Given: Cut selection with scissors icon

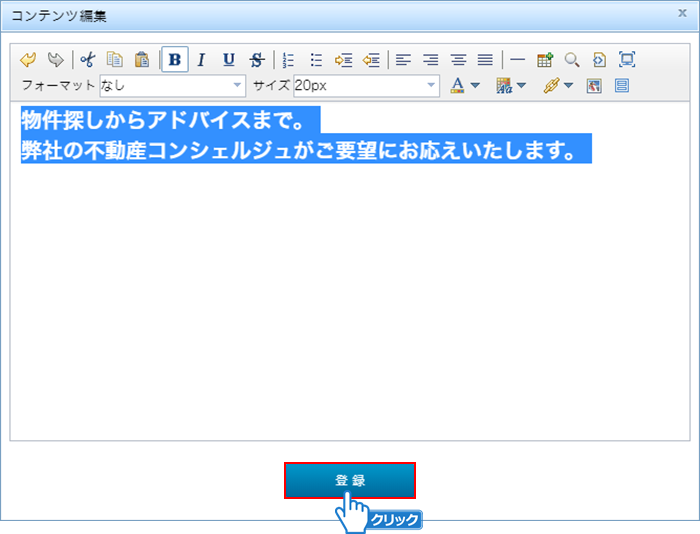Looking at the screenshot, I should (x=88, y=59).
